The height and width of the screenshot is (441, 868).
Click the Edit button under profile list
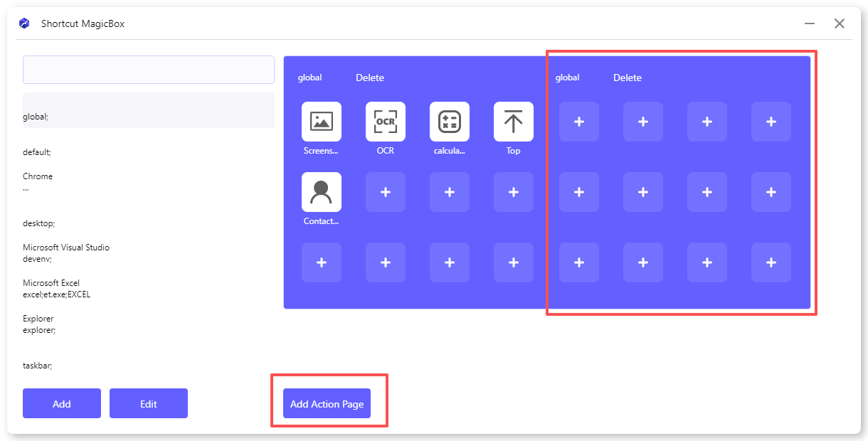pyautogui.click(x=149, y=403)
